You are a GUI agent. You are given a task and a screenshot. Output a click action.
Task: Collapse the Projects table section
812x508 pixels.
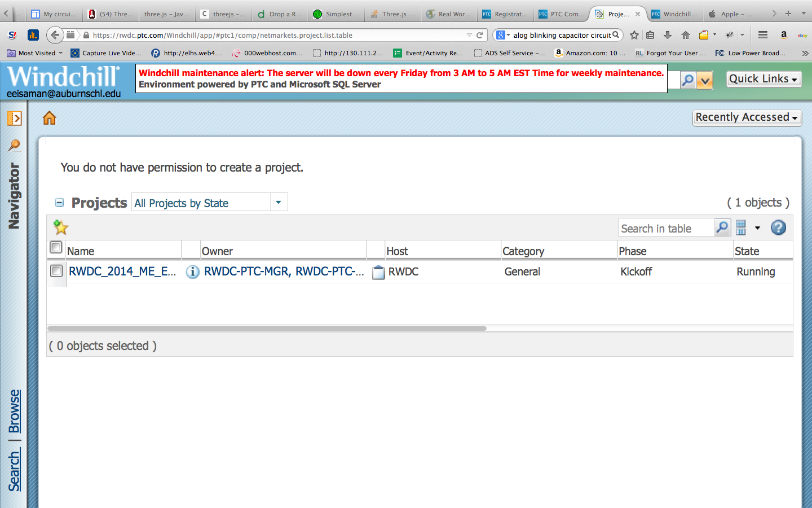59,202
